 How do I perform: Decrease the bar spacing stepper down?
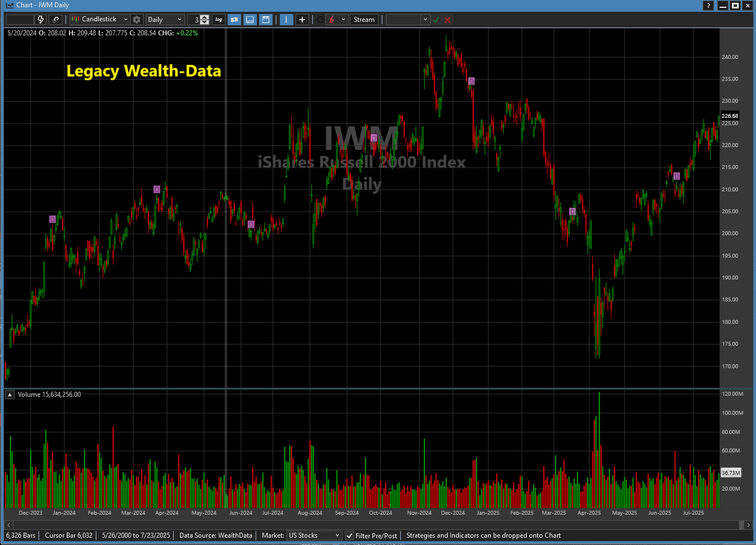tap(205, 22)
